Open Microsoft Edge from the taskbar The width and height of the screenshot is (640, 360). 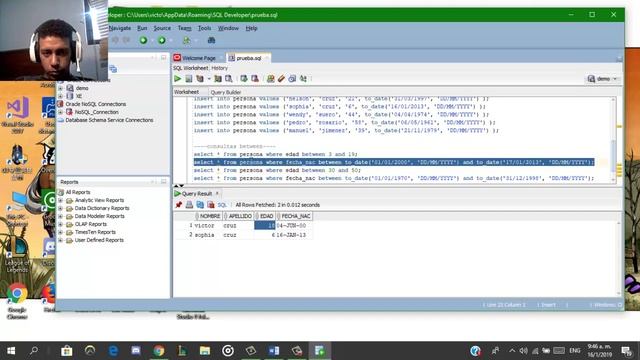pyautogui.click(x=113, y=351)
